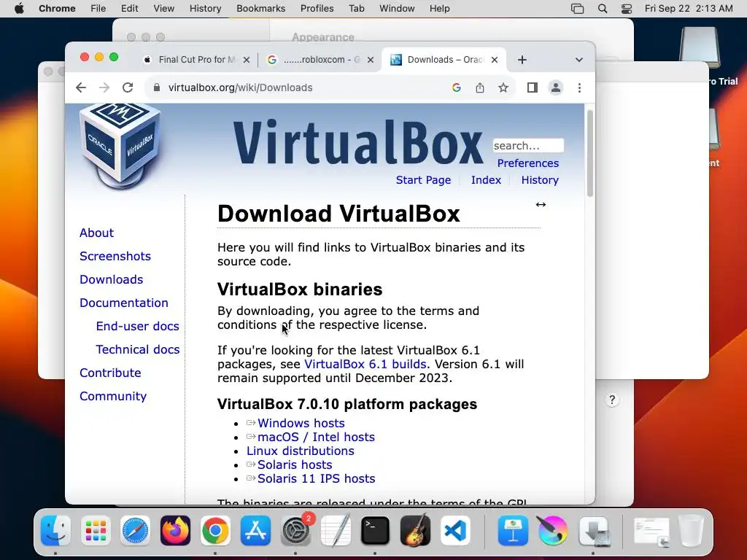The width and height of the screenshot is (747, 560).
Task: Open Screenshots in the sidebar
Action: [115, 256]
